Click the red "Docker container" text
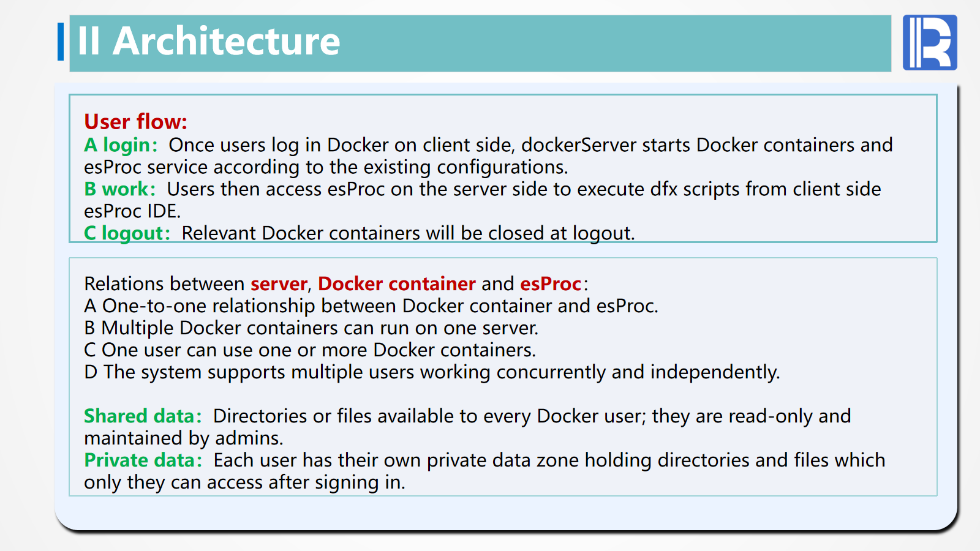 pos(397,284)
